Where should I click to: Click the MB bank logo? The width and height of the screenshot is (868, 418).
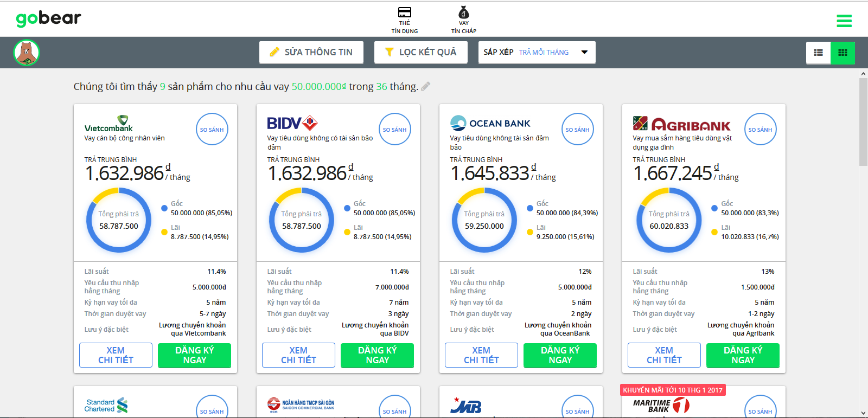pos(466,406)
